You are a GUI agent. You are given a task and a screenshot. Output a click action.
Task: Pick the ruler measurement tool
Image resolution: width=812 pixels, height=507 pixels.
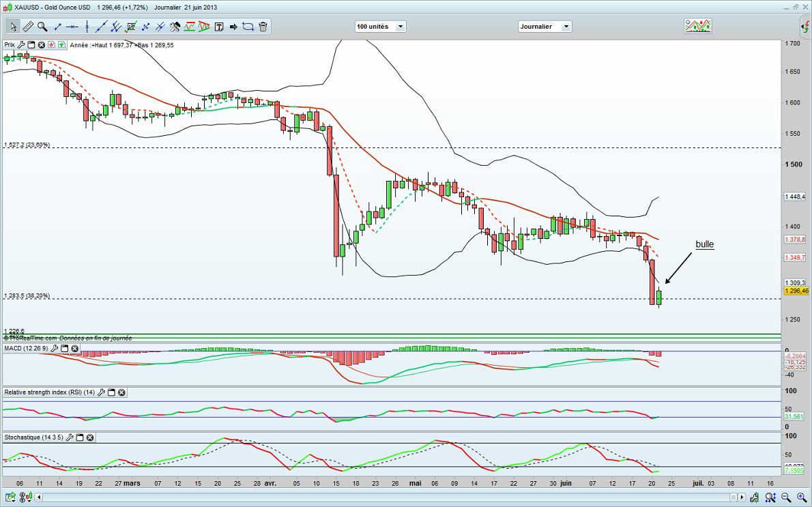pyautogui.click(x=28, y=27)
